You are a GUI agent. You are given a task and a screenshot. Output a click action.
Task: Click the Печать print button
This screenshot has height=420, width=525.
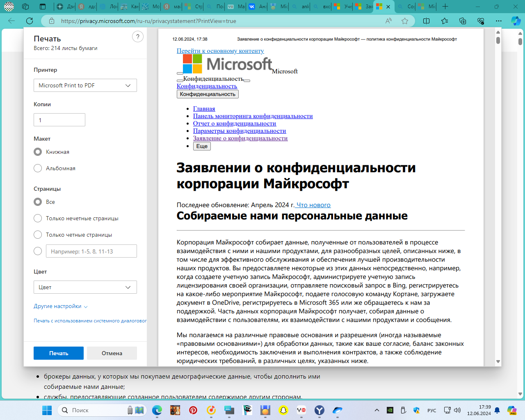(x=59, y=353)
